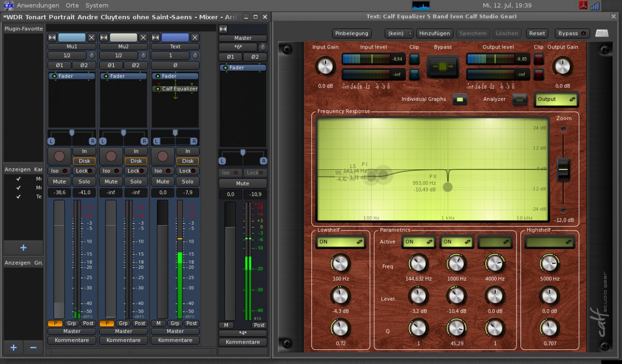Screen dimensions: 622x364
Task: Click the record arm button on Mu1 strip
Action: (59, 156)
